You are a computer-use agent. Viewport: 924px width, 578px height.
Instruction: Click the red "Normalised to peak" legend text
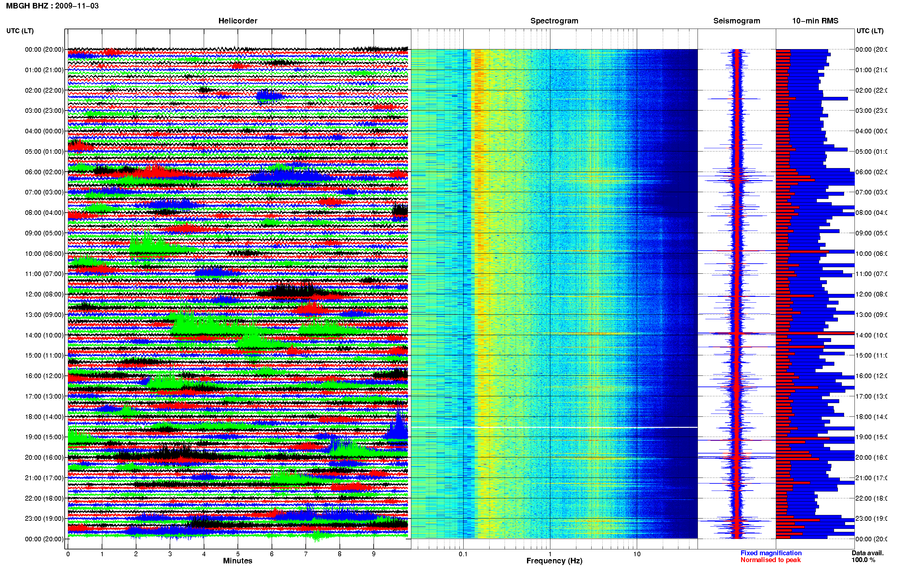(770, 560)
